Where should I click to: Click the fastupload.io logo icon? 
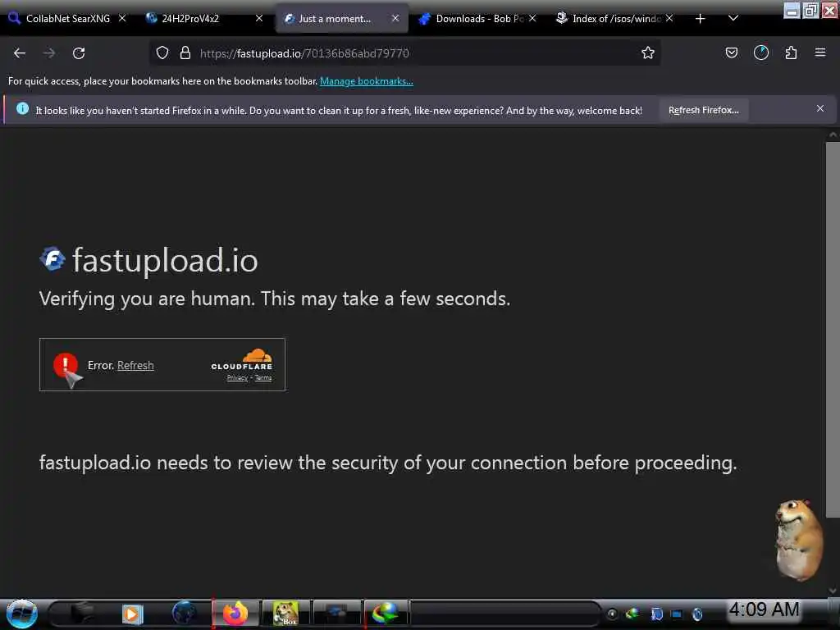pyautogui.click(x=52, y=259)
